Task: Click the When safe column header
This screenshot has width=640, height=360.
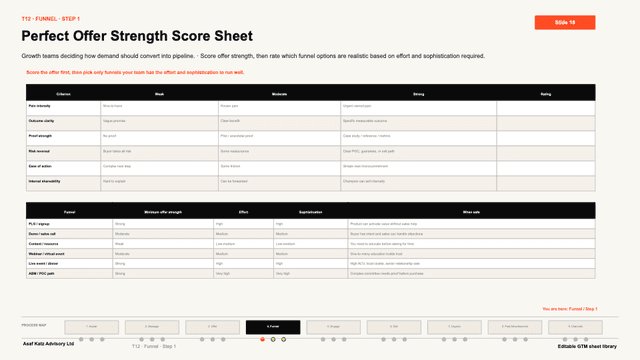Action: [x=471, y=212]
